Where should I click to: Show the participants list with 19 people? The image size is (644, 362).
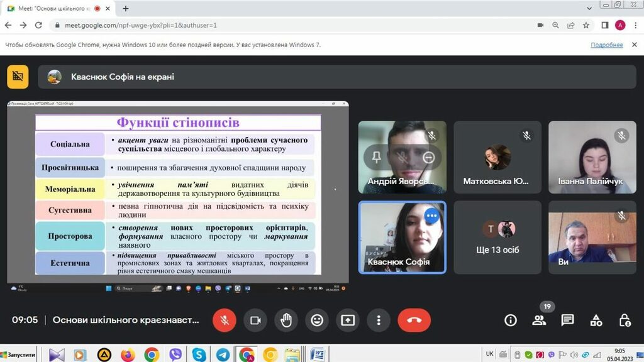(x=539, y=320)
